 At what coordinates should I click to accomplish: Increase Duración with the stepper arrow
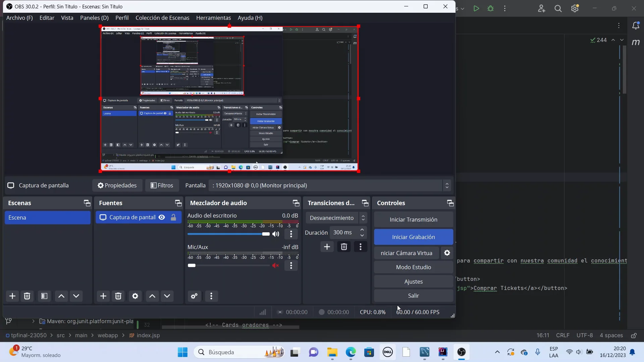(x=362, y=230)
